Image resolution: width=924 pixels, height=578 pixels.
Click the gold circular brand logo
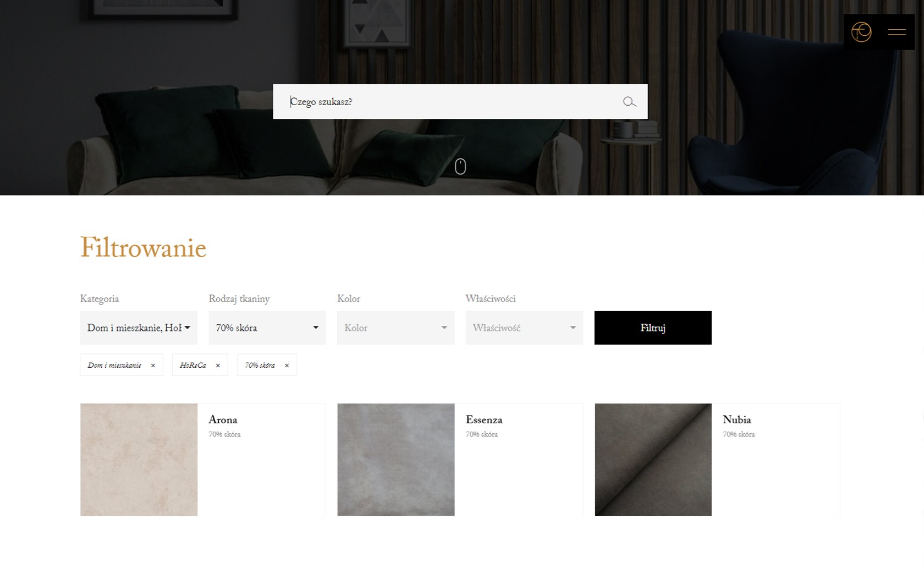point(861,32)
